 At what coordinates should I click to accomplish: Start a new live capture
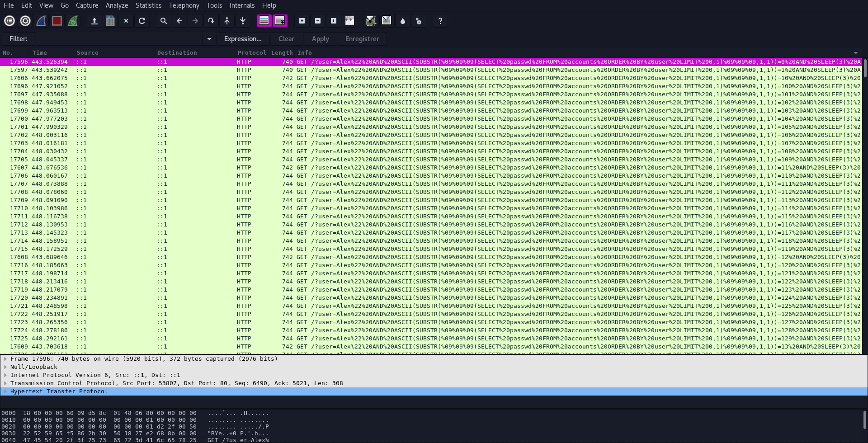click(x=41, y=21)
